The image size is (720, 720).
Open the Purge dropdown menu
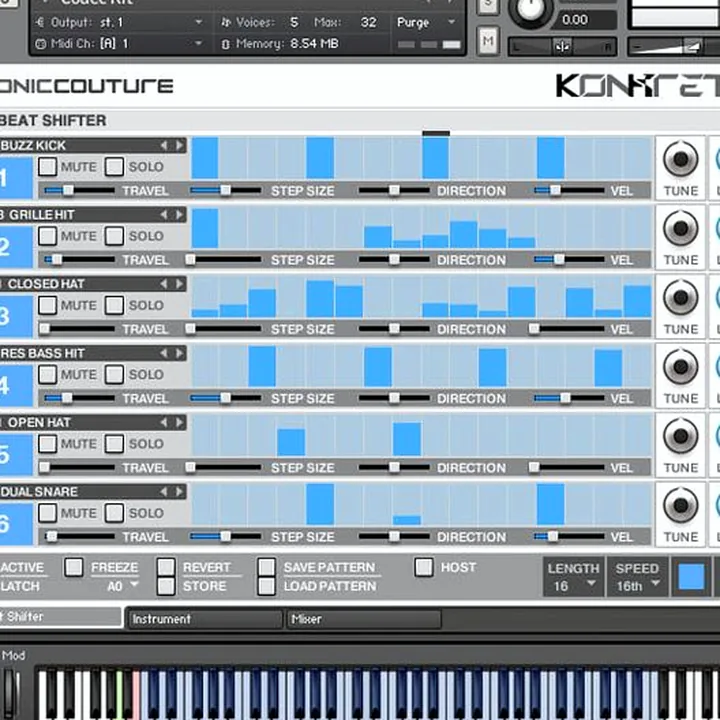click(426, 22)
